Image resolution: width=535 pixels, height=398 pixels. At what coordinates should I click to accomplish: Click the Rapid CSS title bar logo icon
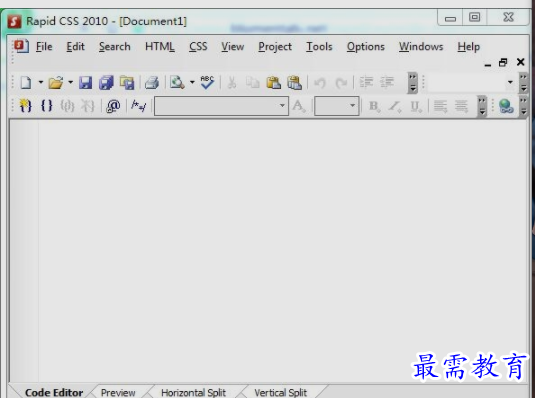click(x=14, y=21)
